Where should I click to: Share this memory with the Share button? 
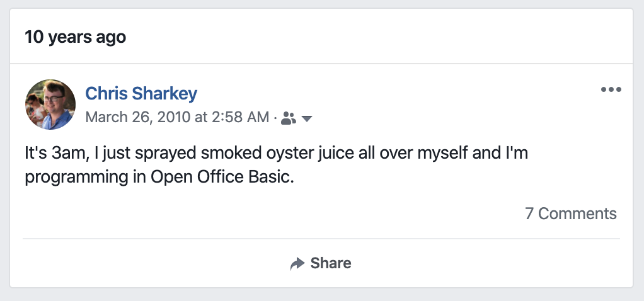point(321,263)
